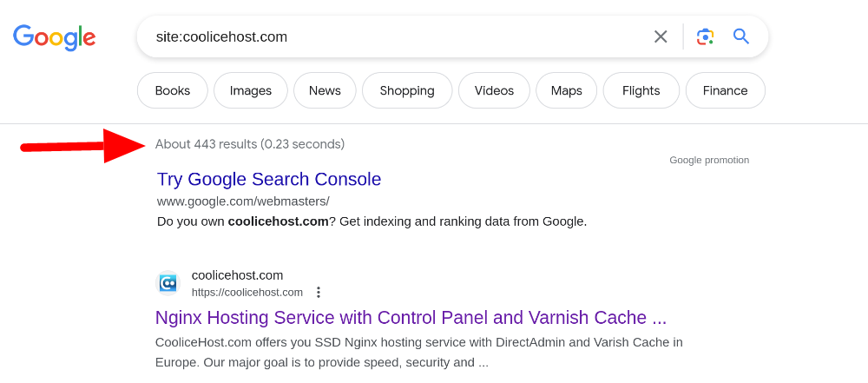Click the coolicehost.com site name label
The image size is (868, 383).
click(238, 275)
